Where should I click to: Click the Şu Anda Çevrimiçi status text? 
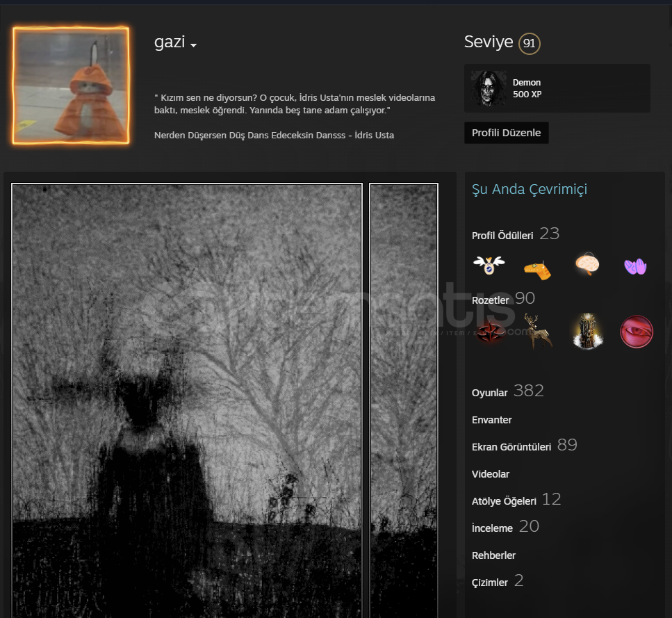click(530, 189)
